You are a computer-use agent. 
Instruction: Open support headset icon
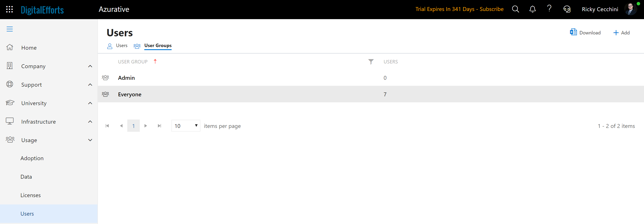[x=567, y=9]
